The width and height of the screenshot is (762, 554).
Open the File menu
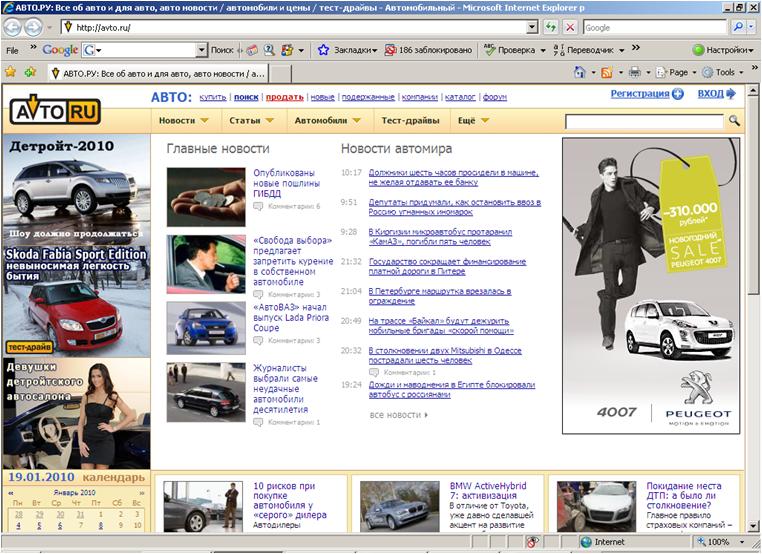coord(13,49)
